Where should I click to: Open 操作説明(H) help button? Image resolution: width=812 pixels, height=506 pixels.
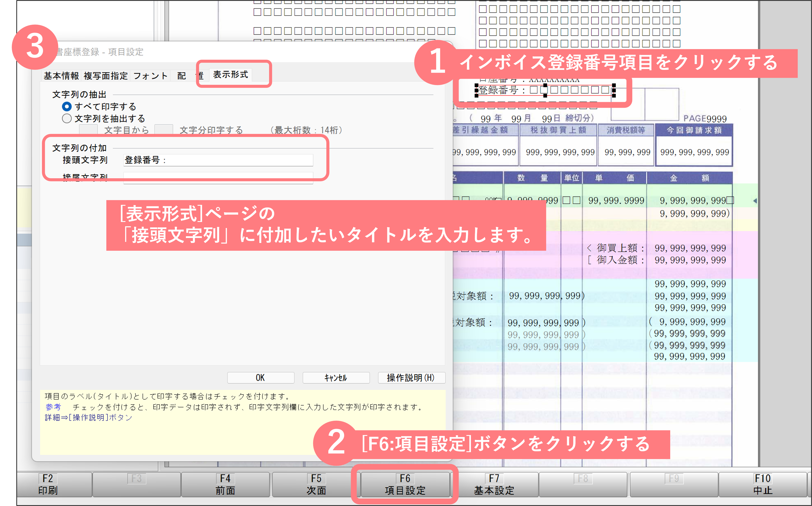(x=412, y=377)
